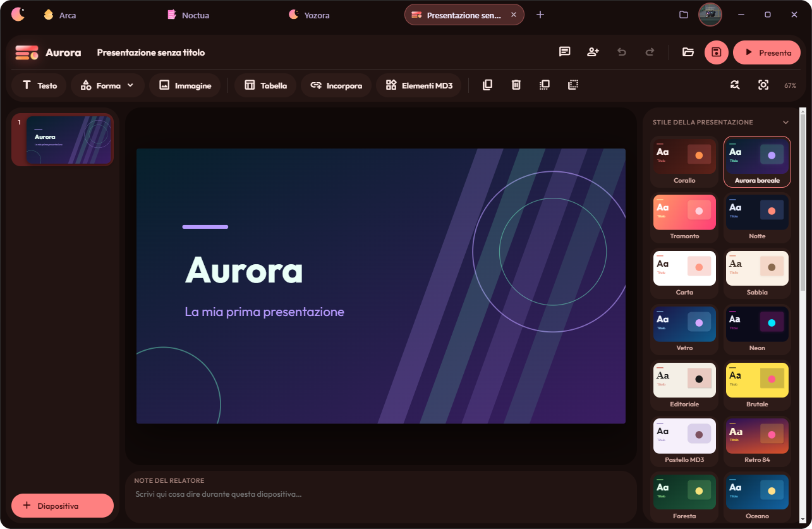Insert a text box with Testo
The image size is (812, 529).
(x=39, y=85)
